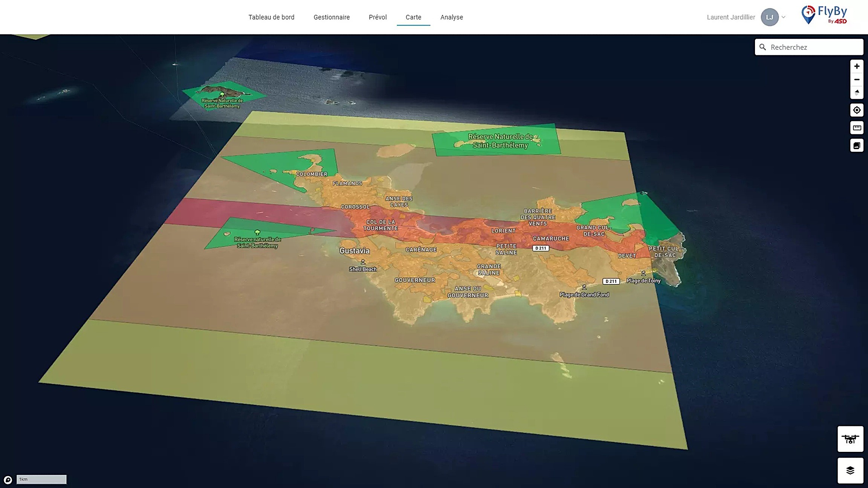The width and height of the screenshot is (868, 488).
Task: Expand the user account dropdown chevron
Action: click(784, 17)
